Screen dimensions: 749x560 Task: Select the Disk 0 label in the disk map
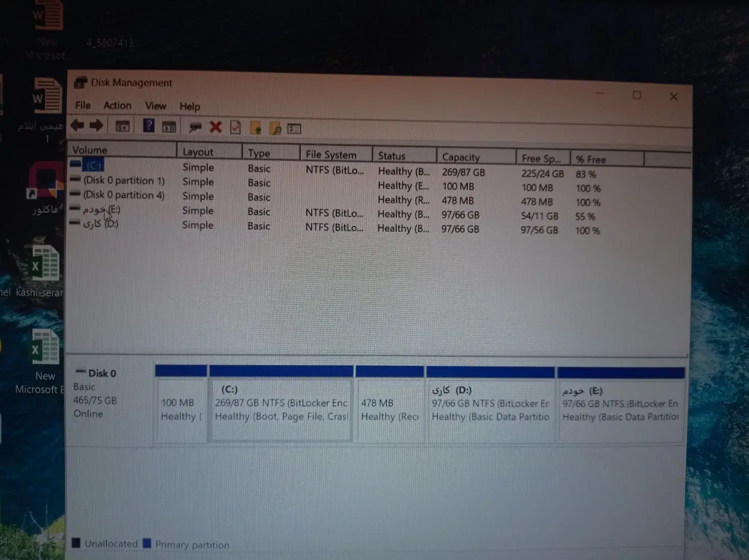tap(102, 373)
